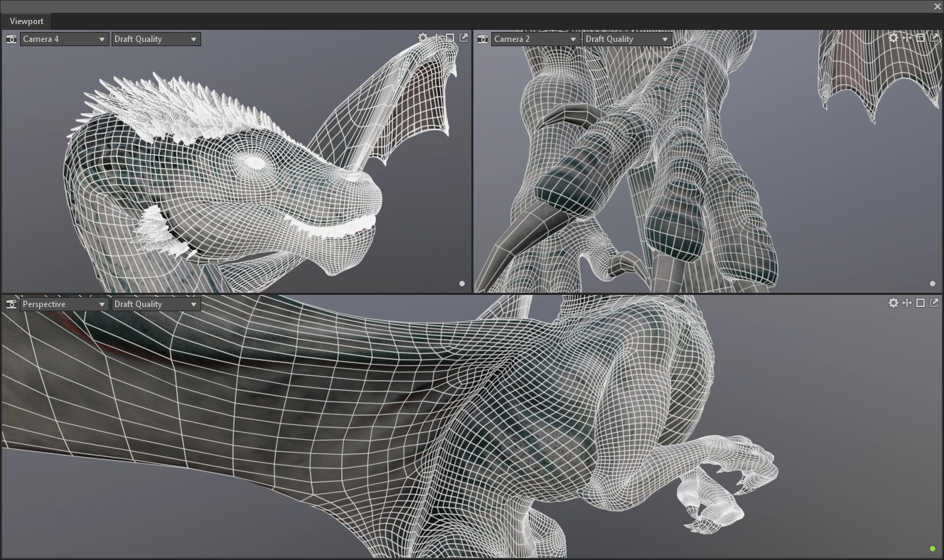Click the green status dot in the Perspective pane

(933, 549)
